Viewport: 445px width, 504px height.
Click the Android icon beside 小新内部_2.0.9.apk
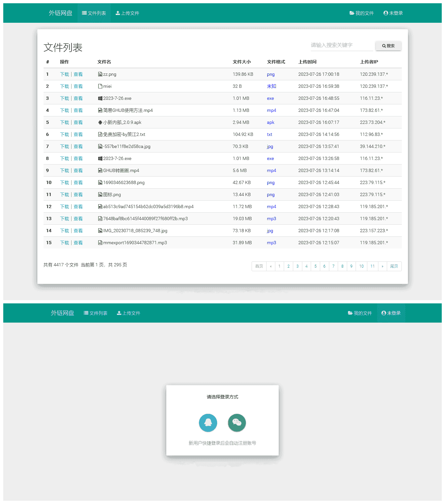click(x=100, y=122)
